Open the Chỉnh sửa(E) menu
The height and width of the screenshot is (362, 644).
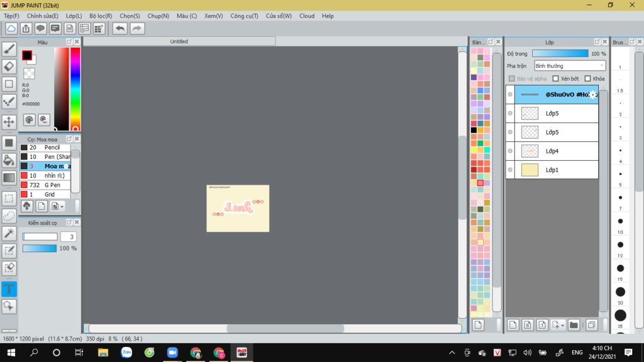pos(42,16)
